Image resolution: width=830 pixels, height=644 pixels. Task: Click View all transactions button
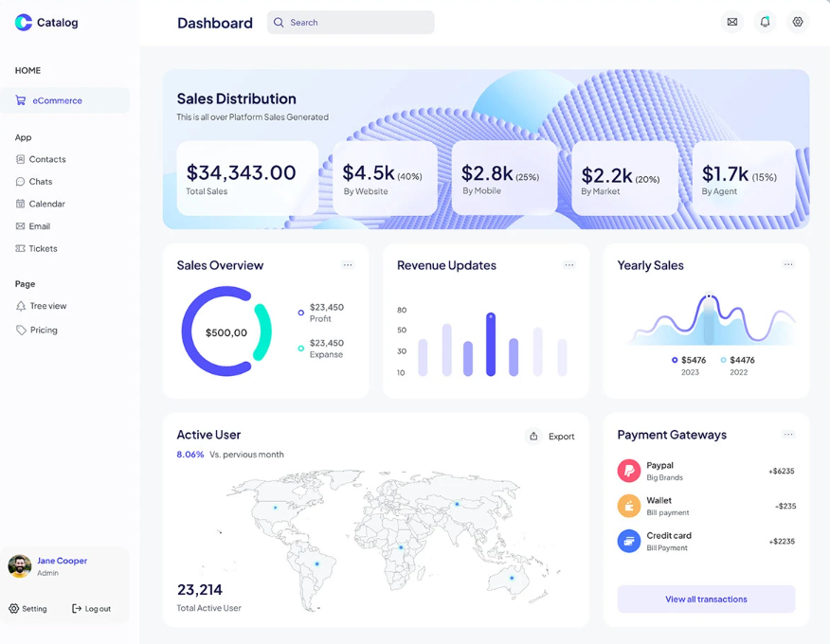tap(706, 599)
